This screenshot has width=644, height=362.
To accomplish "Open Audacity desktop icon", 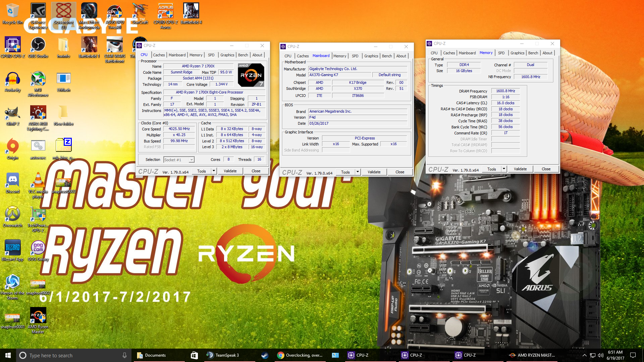I will [x=12, y=82].
